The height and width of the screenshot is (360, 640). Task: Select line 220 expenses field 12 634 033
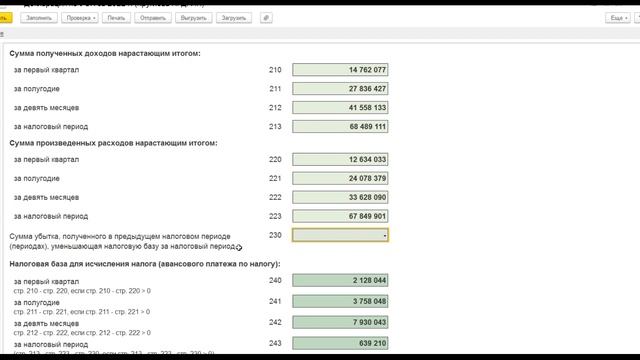(x=340, y=160)
